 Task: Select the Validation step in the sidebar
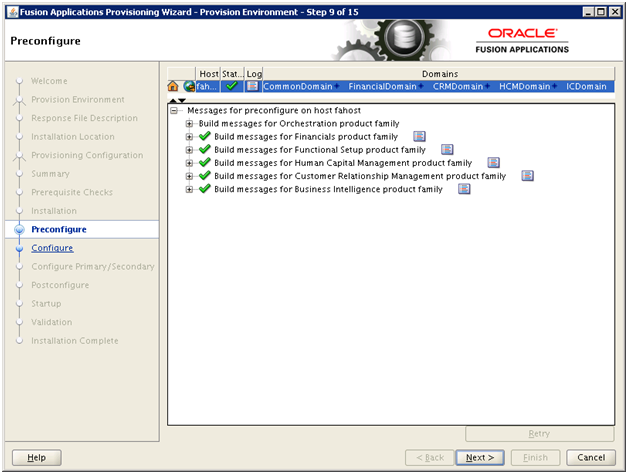pos(52,322)
